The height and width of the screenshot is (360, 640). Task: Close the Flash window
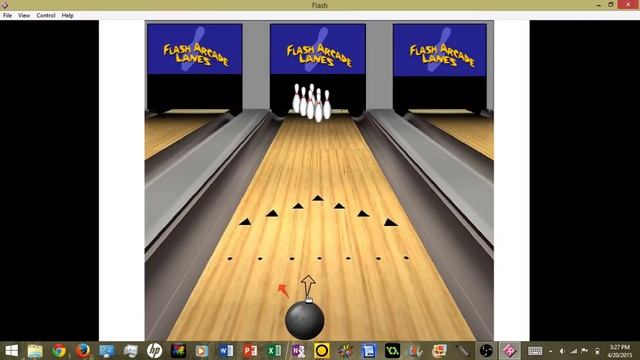click(628, 5)
